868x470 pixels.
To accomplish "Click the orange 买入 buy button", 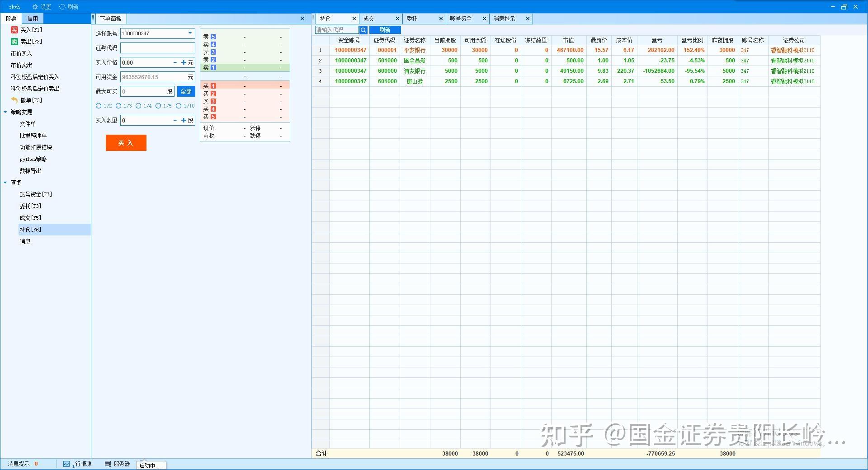I will [x=126, y=143].
